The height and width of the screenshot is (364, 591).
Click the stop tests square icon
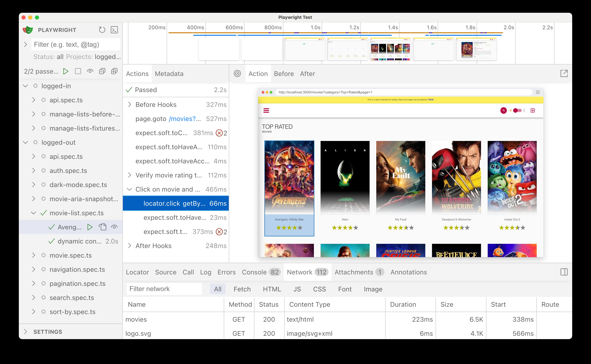[x=78, y=71]
